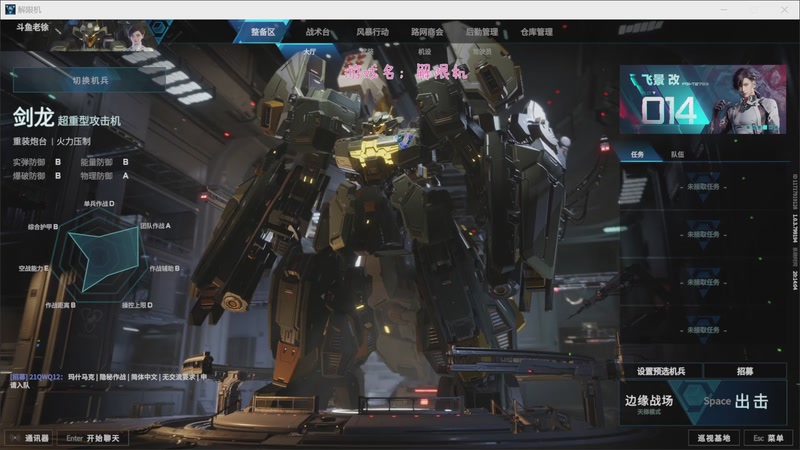This screenshot has width=800, height=450.
Task: Click the app icon in the title bar
Action: coord(10,9)
